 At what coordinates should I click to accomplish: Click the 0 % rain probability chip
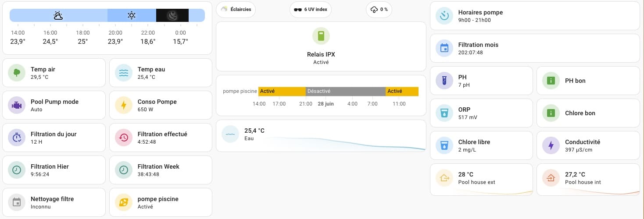379,9
